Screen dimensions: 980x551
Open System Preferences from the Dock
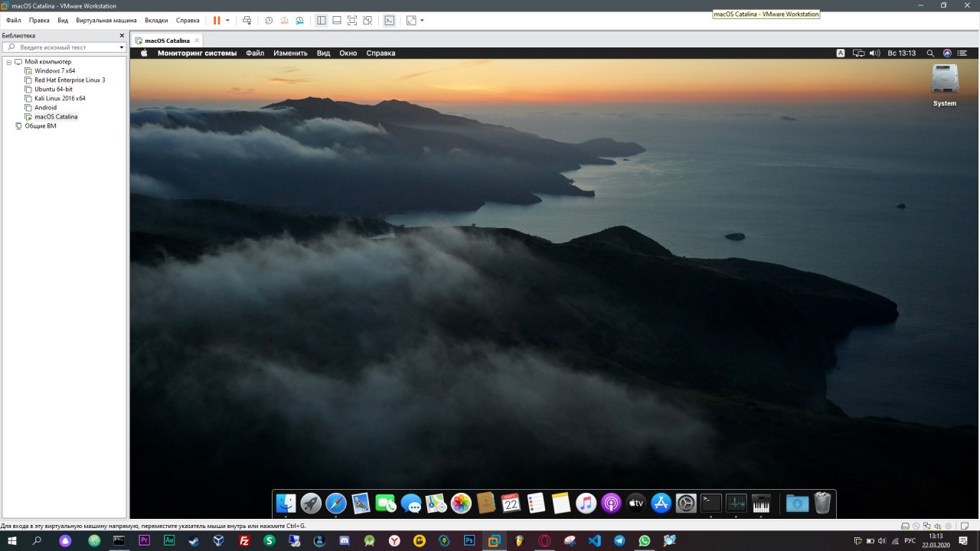point(686,503)
